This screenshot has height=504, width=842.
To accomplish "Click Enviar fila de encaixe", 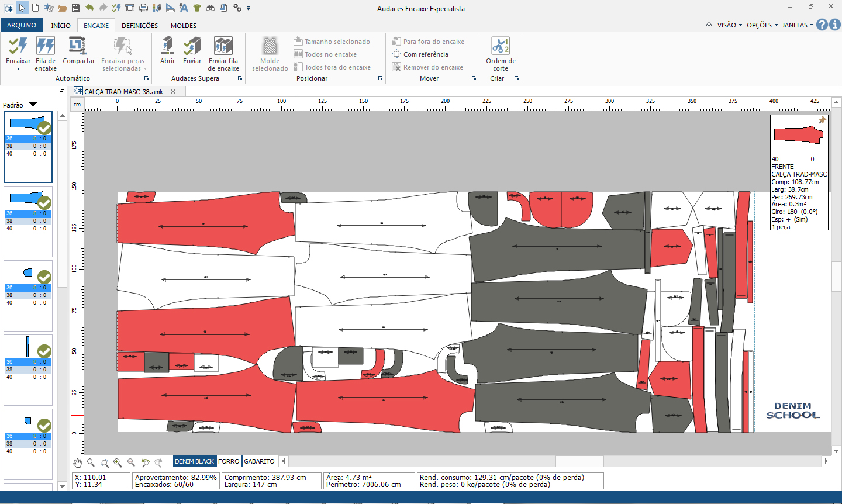I will coord(223,54).
